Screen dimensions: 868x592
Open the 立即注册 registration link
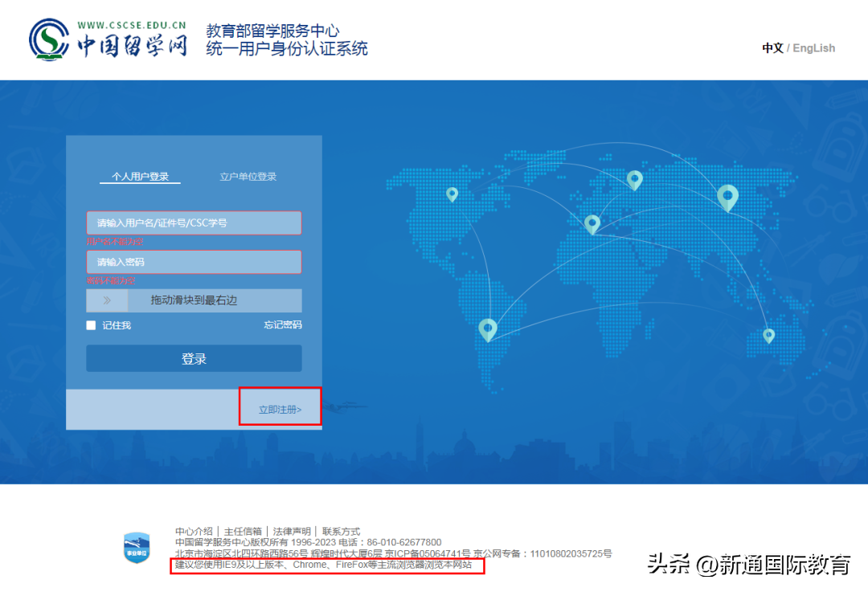point(280,407)
